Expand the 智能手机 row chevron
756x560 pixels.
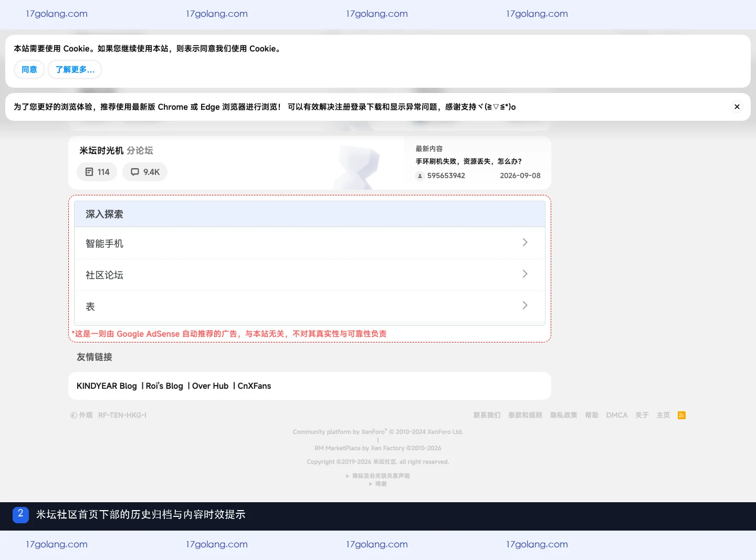coord(525,242)
